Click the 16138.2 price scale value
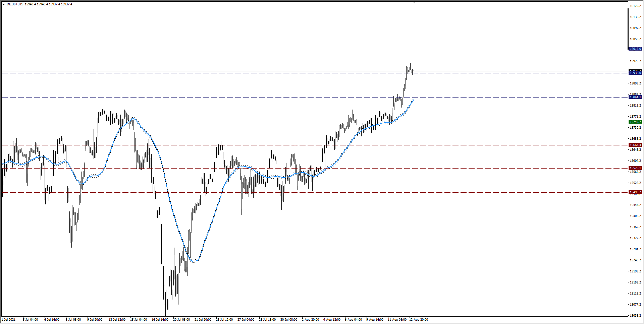The height and width of the screenshot is (324, 644). point(635,17)
